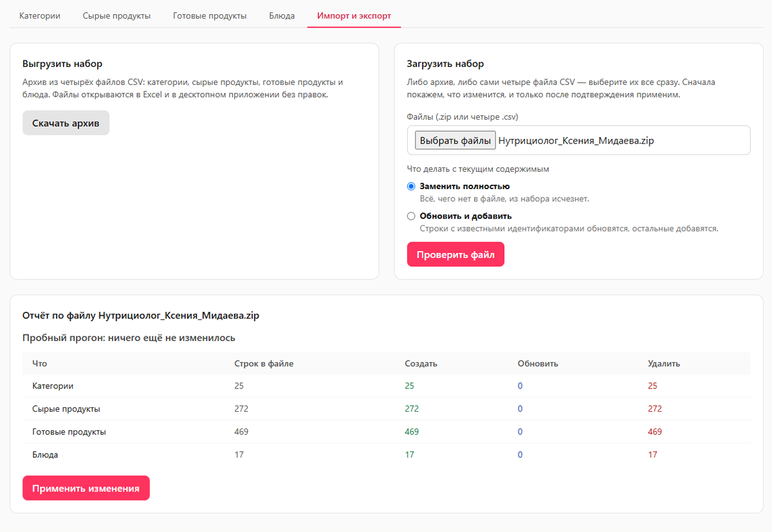The height and width of the screenshot is (532, 772).
Task: Click the Строк в файле value for Сырые продукты
Action: coord(241,408)
